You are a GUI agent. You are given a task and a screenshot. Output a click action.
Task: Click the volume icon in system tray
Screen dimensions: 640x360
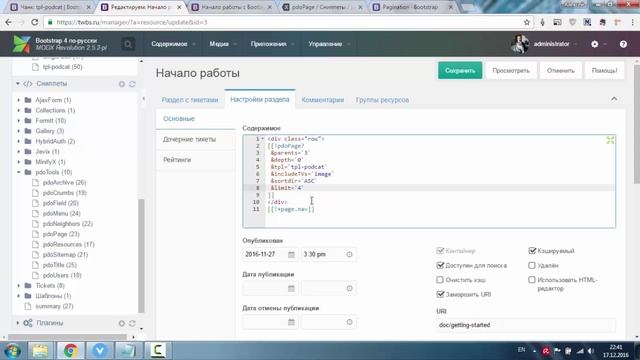coord(591,351)
